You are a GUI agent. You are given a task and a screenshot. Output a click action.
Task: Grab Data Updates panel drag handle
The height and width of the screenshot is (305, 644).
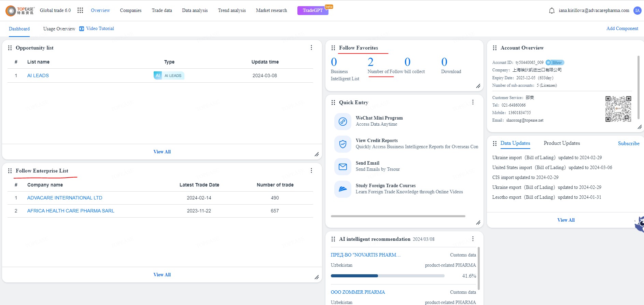(x=495, y=143)
